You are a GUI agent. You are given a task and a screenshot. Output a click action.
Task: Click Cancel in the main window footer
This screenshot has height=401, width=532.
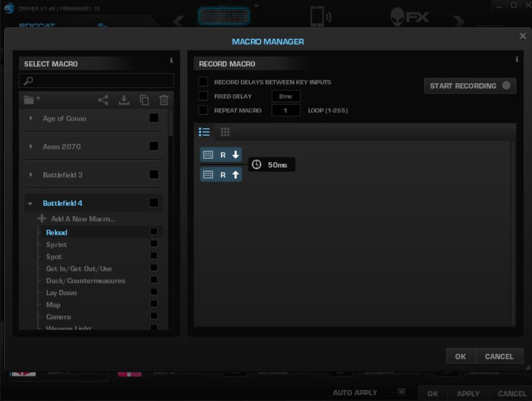pos(512,393)
